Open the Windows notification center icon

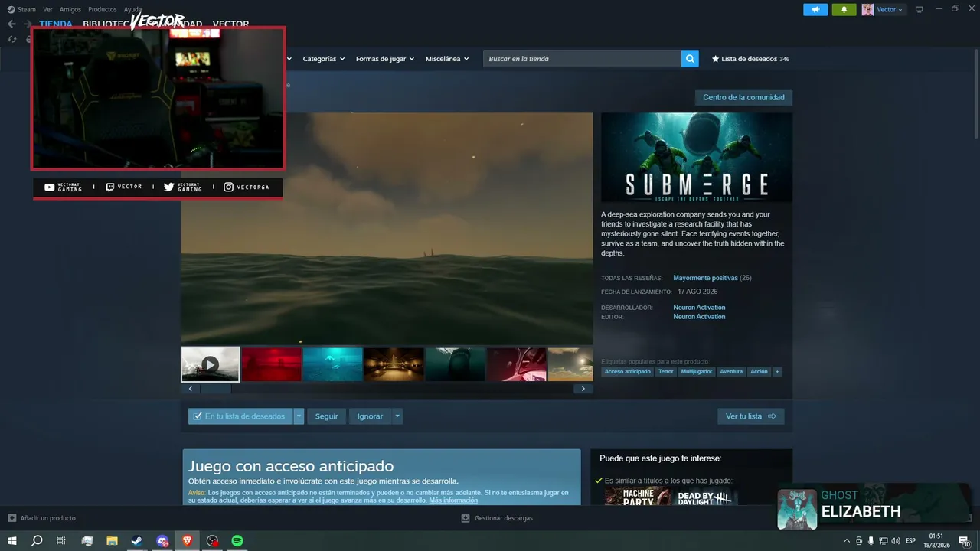tap(966, 540)
